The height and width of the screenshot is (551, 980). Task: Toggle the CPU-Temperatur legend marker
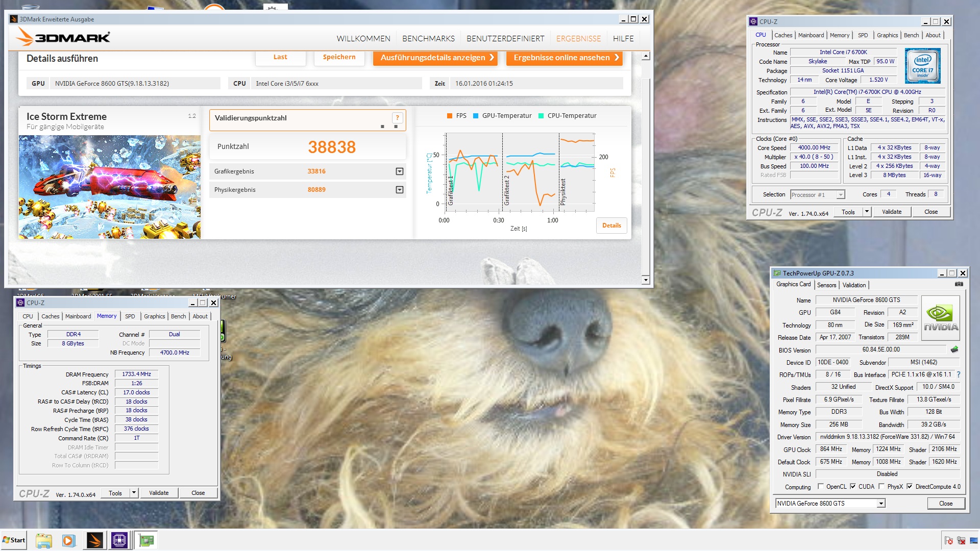point(541,116)
